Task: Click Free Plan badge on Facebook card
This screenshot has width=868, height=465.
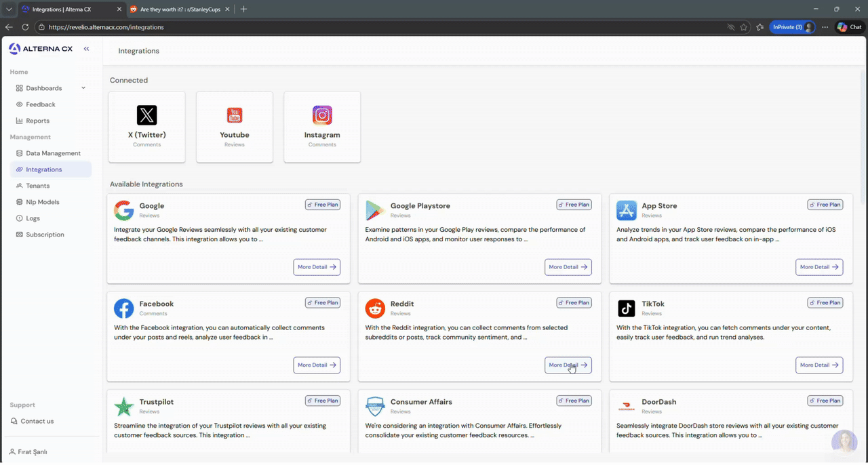Action: [x=323, y=302]
